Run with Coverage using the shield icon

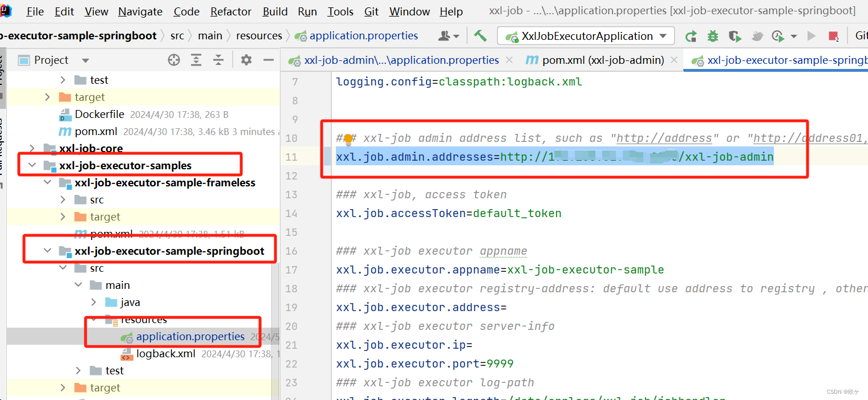coord(735,35)
